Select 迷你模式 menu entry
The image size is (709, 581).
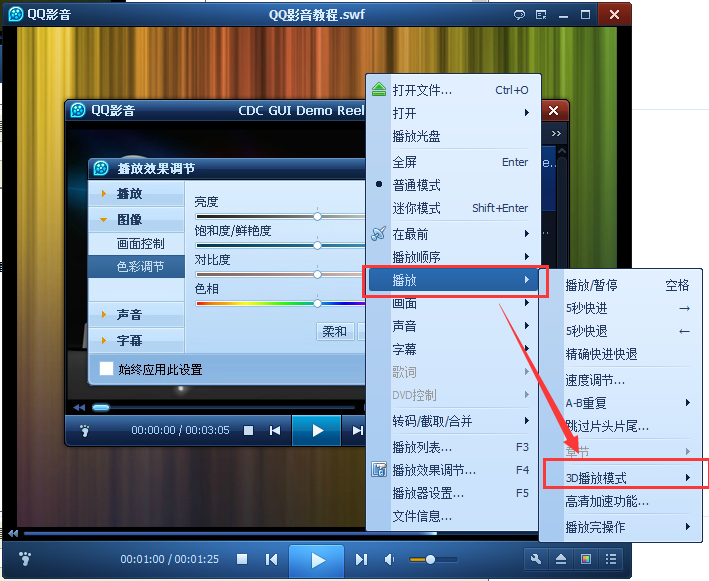click(416, 208)
